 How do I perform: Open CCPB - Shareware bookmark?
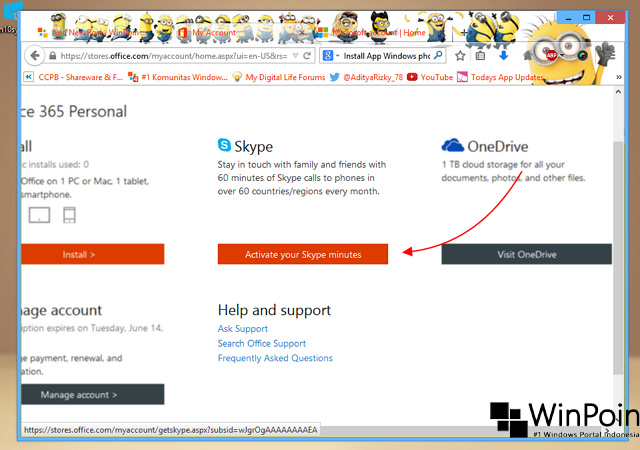click(x=73, y=77)
